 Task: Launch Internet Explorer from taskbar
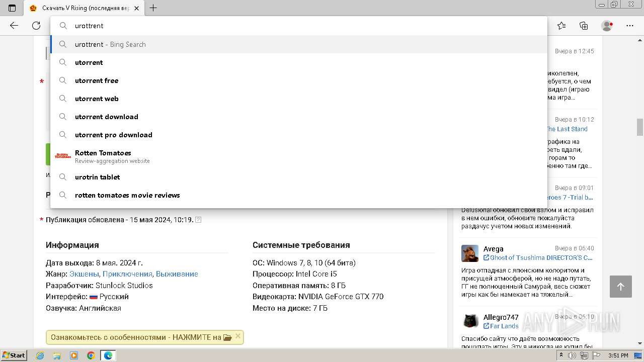tap(40, 355)
